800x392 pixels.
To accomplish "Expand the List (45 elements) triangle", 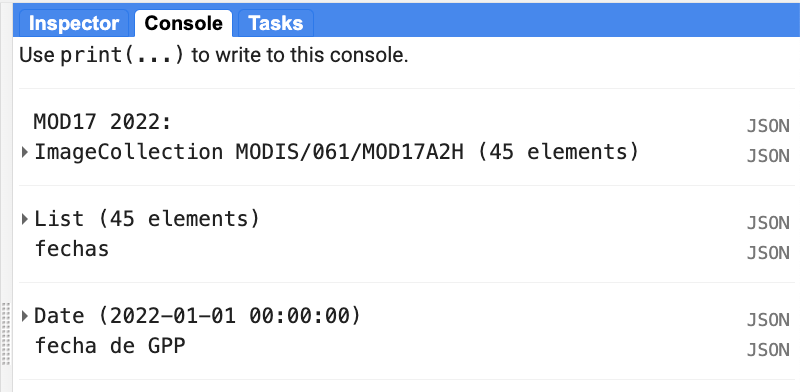I will (x=24, y=219).
